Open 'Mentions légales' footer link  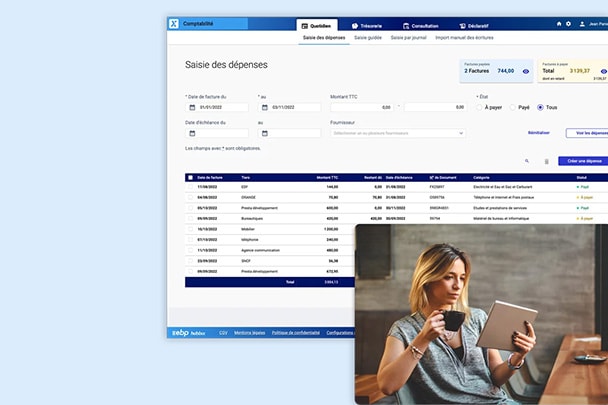tap(249, 333)
